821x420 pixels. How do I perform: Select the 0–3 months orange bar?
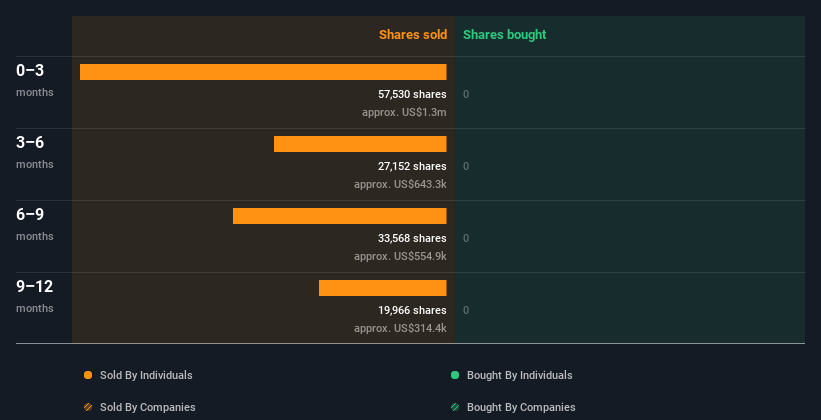coord(263,72)
